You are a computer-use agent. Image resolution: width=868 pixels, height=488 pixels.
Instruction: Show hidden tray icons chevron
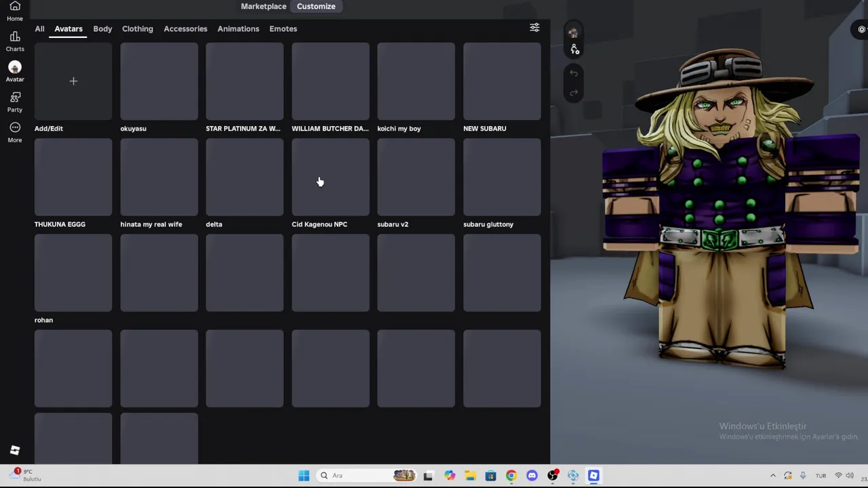pyautogui.click(x=772, y=476)
